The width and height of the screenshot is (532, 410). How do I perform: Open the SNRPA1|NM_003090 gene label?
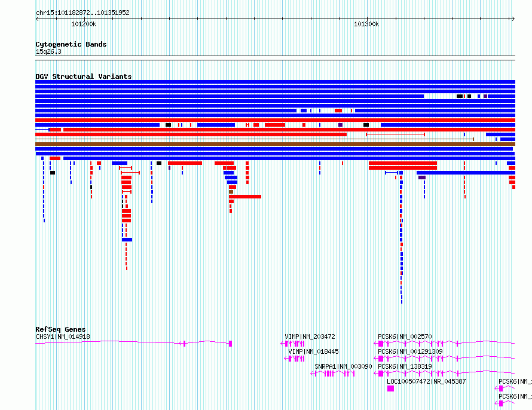tap(343, 366)
